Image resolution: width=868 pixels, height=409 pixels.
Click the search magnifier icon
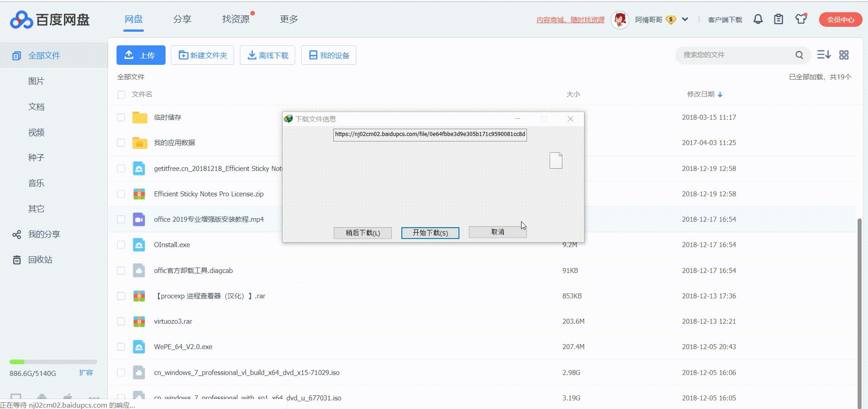tap(799, 55)
